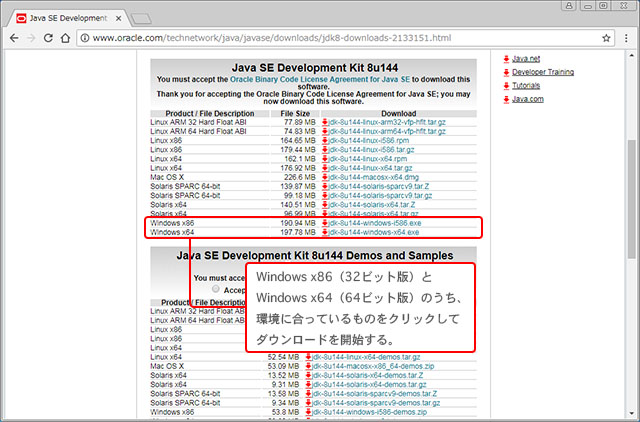The width and height of the screenshot is (640, 422).
Task: Click the Java SE Development Kit 8u144 heading
Action: click(315, 68)
